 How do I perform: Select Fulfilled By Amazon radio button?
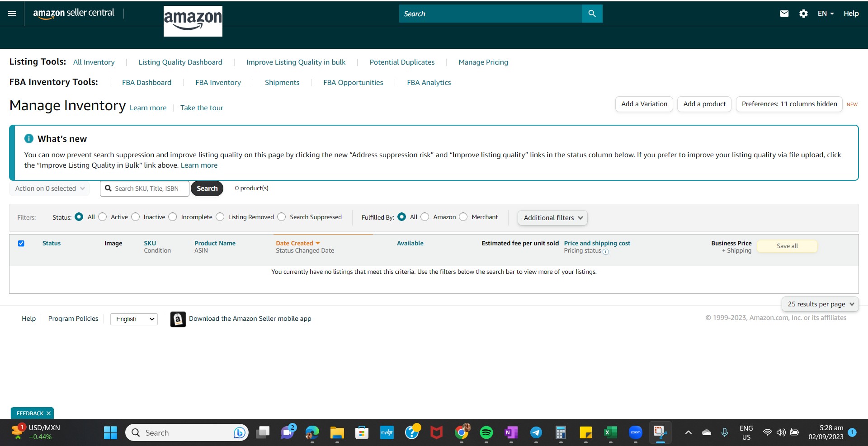pos(425,217)
